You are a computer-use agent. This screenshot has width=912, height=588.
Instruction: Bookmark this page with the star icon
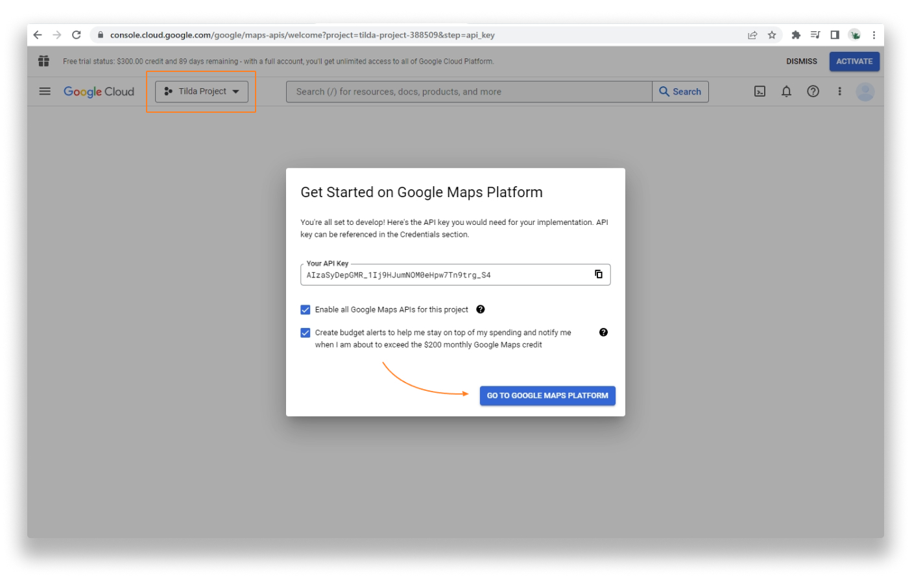pyautogui.click(x=772, y=35)
